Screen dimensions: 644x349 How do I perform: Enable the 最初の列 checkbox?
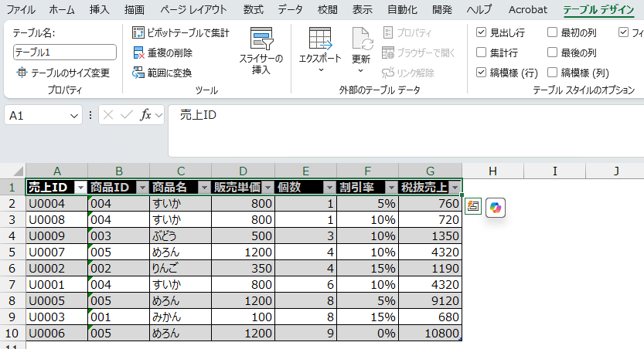(553, 32)
